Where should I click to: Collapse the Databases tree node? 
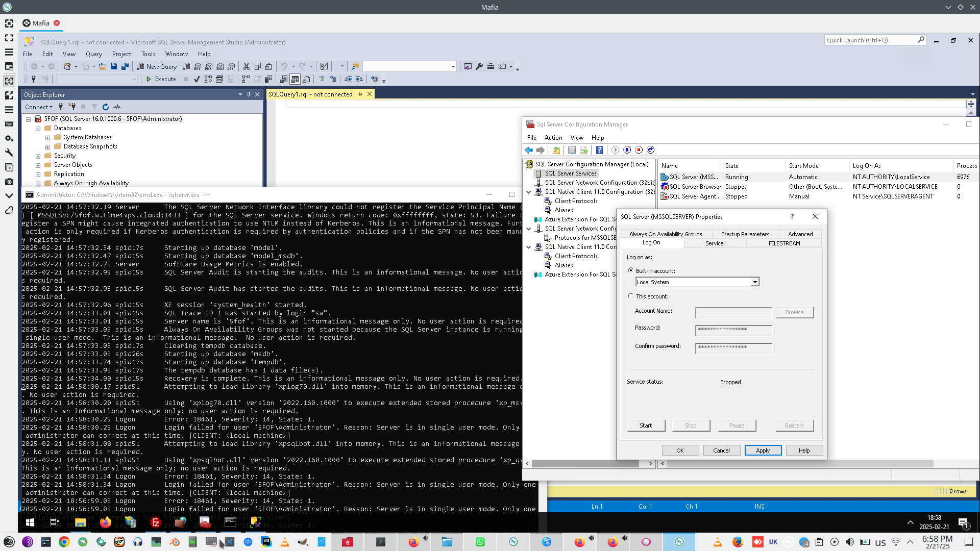[38, 129]
